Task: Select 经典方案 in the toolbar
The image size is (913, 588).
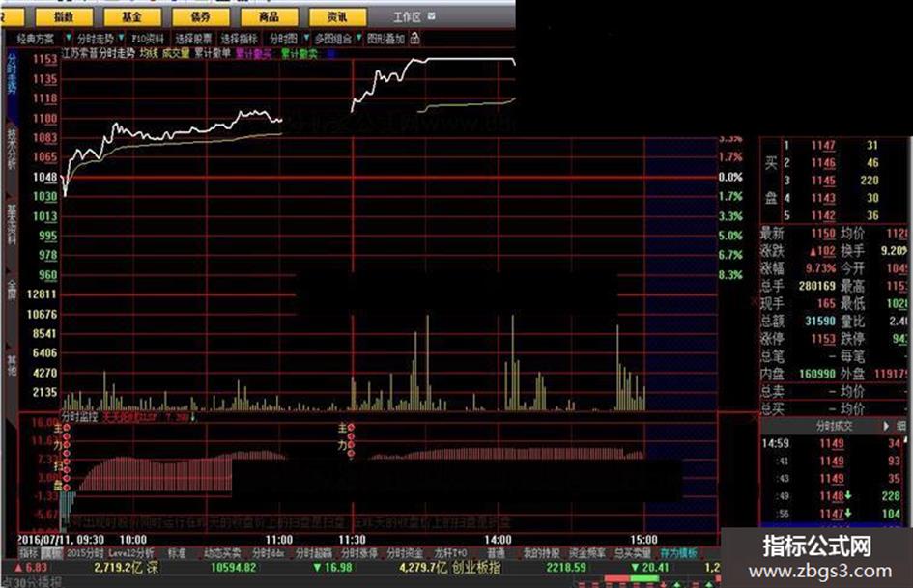Action: (x=36, y=39)
